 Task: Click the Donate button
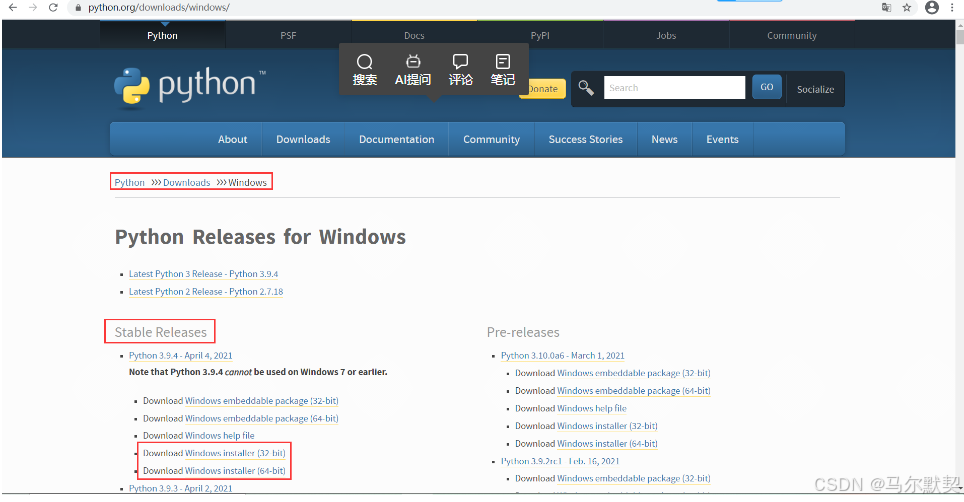click(x=543, y=88)
